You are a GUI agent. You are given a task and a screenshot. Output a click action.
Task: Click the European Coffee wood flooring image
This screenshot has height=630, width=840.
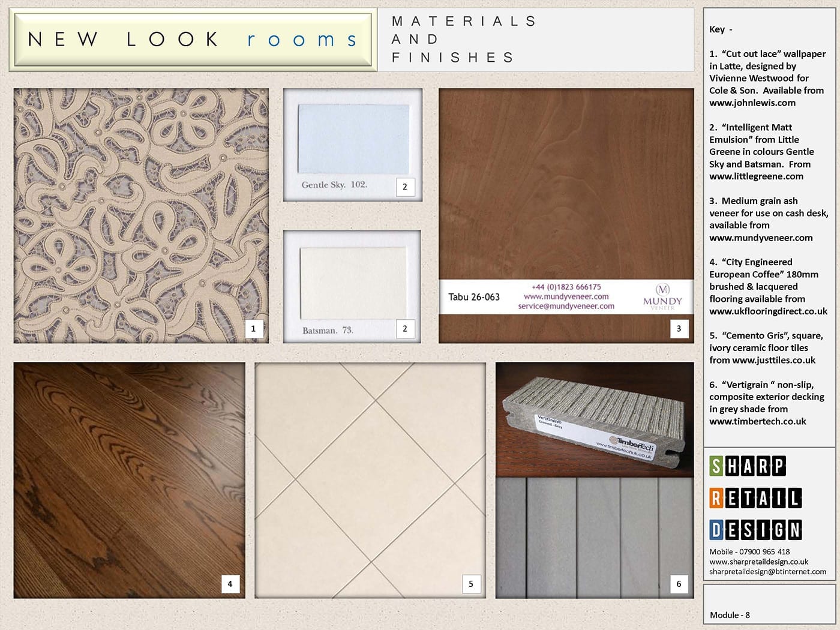coord(129,480)
